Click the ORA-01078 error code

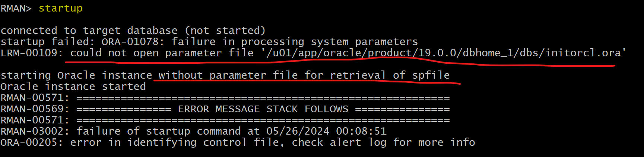pyautogui.click(x=130, y=42)
